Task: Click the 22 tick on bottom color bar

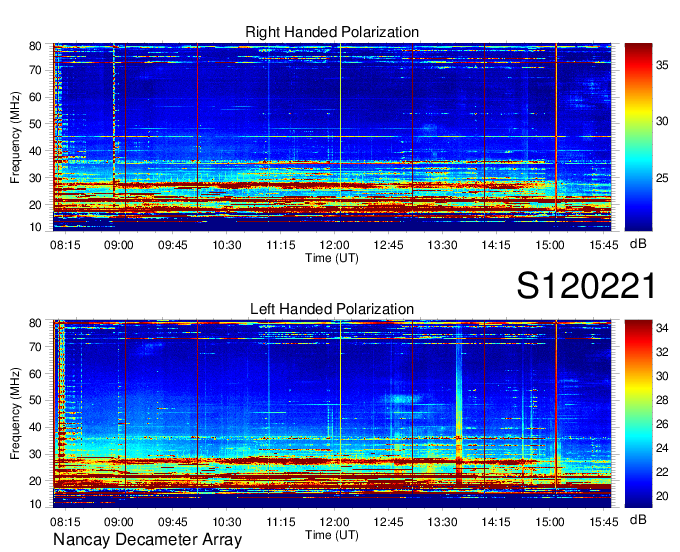Action: click(x=662, y=472)
